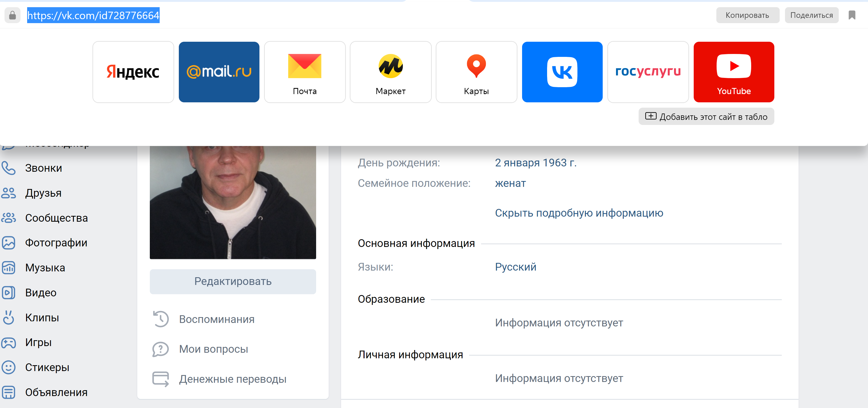
Task: Open the Yandex tile in tableau
Action: coord(133,72)
